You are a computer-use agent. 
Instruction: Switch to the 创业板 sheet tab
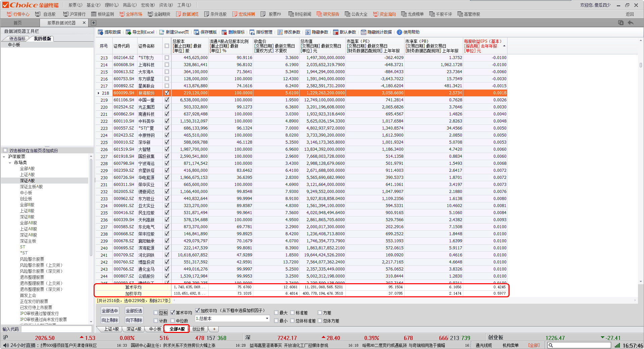tap(198, 329)
